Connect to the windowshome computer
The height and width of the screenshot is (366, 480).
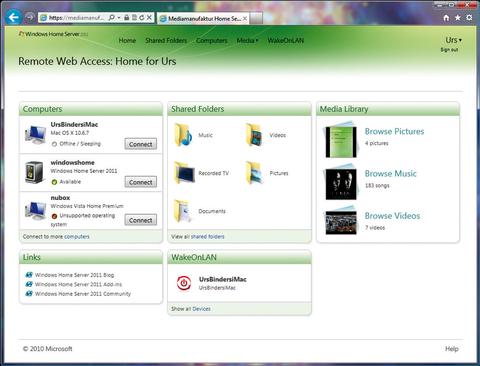pyautogui.click(x=141, y=182)
